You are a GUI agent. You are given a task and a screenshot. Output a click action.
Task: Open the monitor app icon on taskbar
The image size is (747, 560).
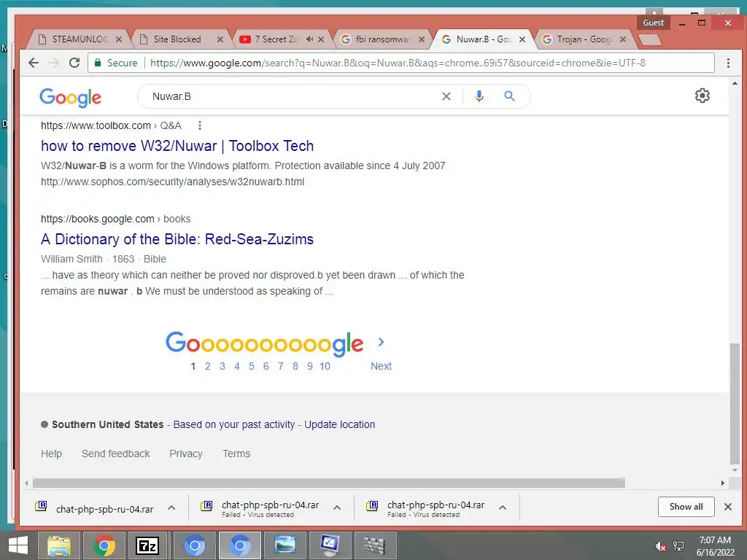(x=330, y=545)
